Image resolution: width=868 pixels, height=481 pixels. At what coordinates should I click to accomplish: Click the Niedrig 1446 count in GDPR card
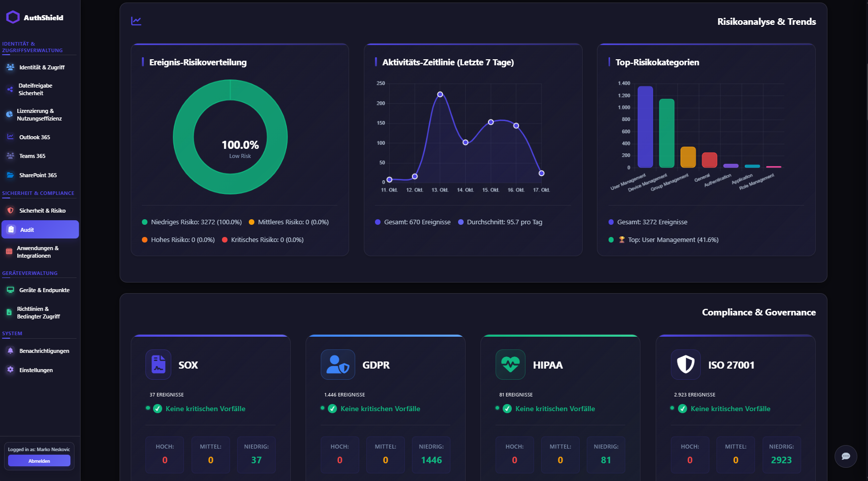pos(431,460)
